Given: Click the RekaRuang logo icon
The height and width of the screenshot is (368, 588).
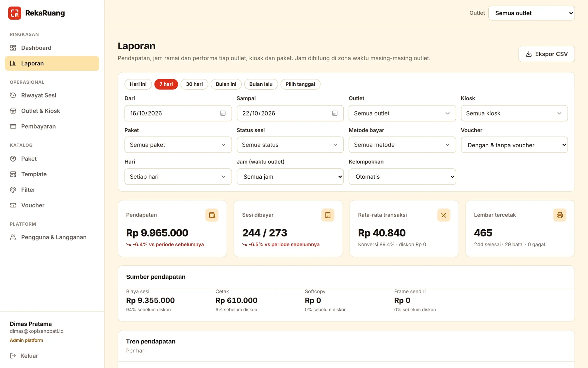Looking at the screenshot, I should (15, 13).
